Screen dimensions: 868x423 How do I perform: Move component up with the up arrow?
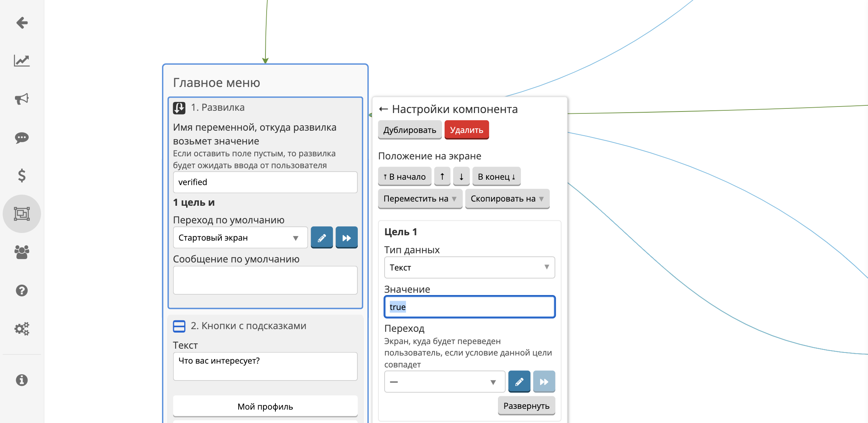(x=442, y=177)
